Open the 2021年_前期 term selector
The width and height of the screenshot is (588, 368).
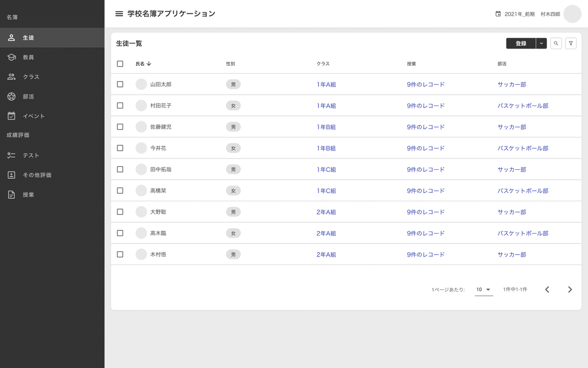515,14
